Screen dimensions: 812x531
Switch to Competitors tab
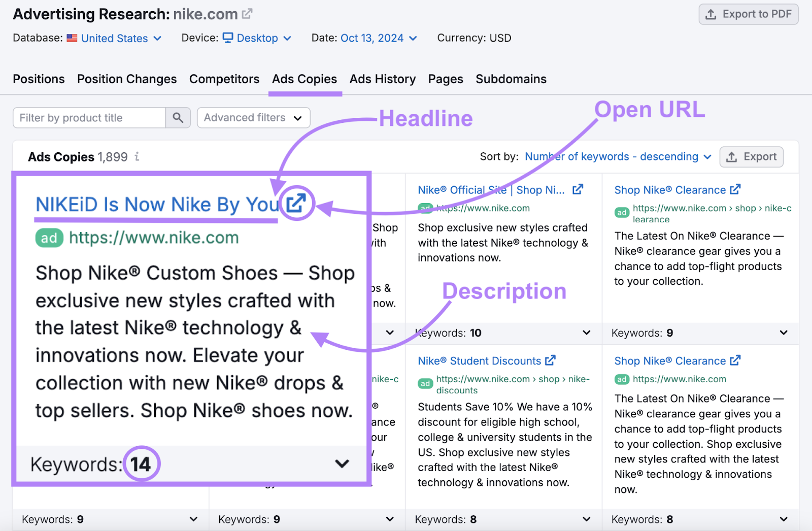coord(224,79)
